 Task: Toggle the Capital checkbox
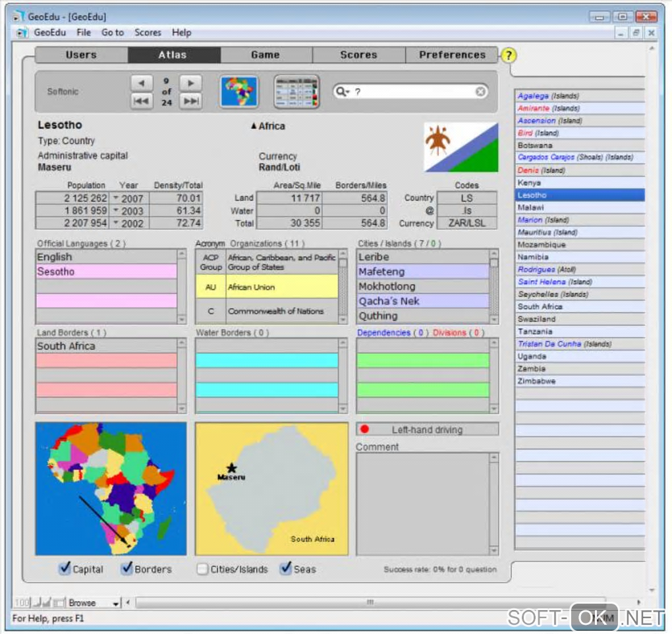coord(65,568)
